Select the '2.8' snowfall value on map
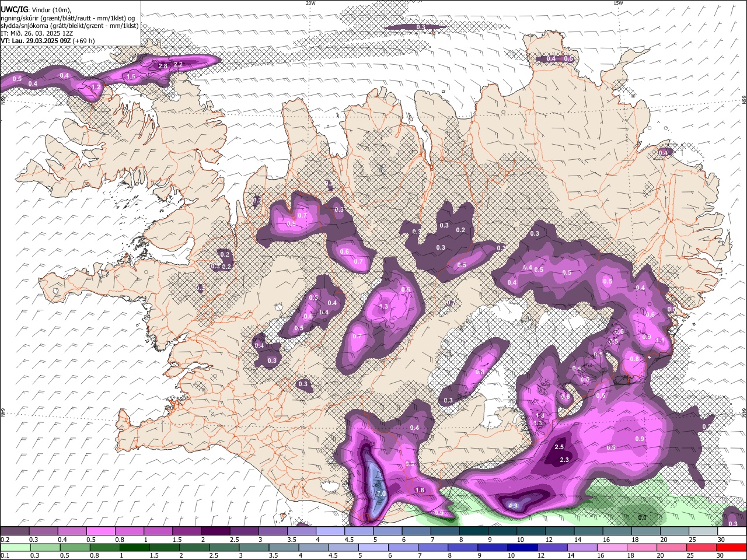This screenshot has width=747, height=560. click(163, 66)
